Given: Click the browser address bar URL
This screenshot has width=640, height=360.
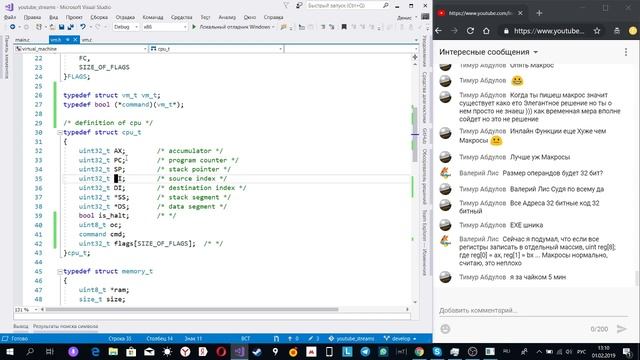Looking at the screenshot, I should 549,31.
